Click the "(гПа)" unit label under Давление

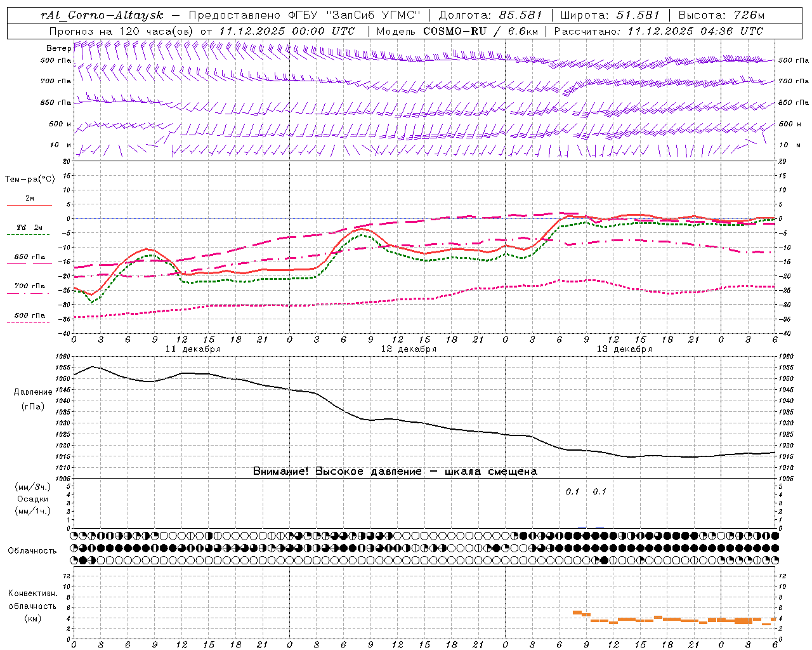(x=33, y=406)
